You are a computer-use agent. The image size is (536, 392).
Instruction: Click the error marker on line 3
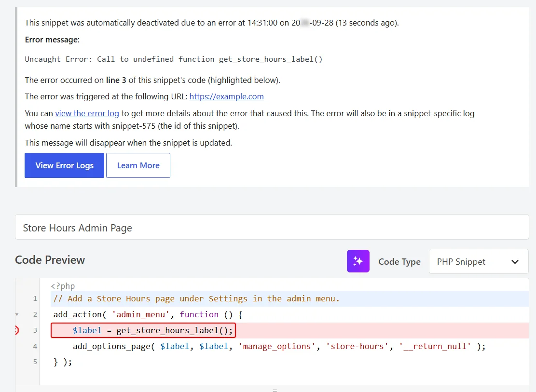[16, 330]
